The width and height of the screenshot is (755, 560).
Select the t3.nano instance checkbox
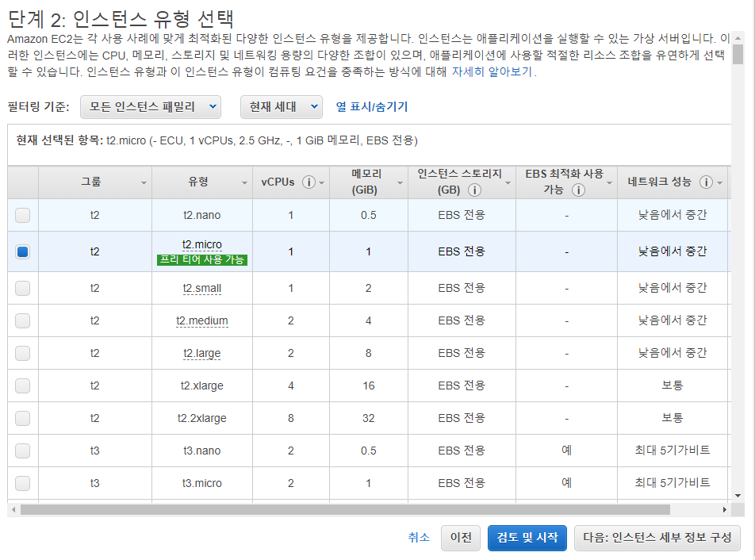coord(23,451)
